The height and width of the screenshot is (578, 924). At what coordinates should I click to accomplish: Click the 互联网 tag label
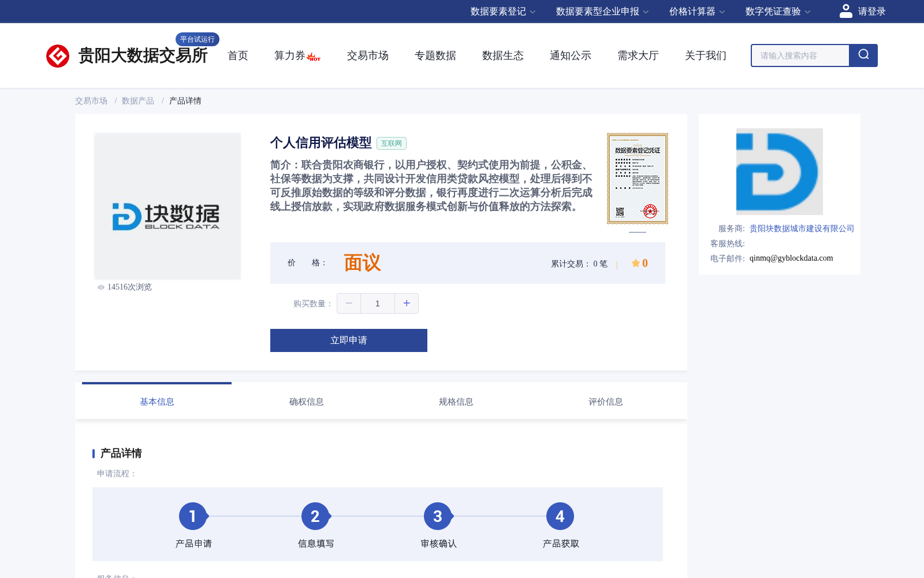pos(392,143)
